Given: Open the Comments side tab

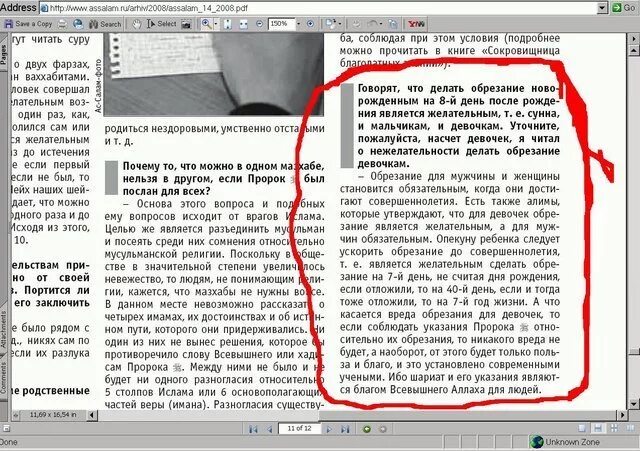Looking at the screenshot, I should [4, 378].
